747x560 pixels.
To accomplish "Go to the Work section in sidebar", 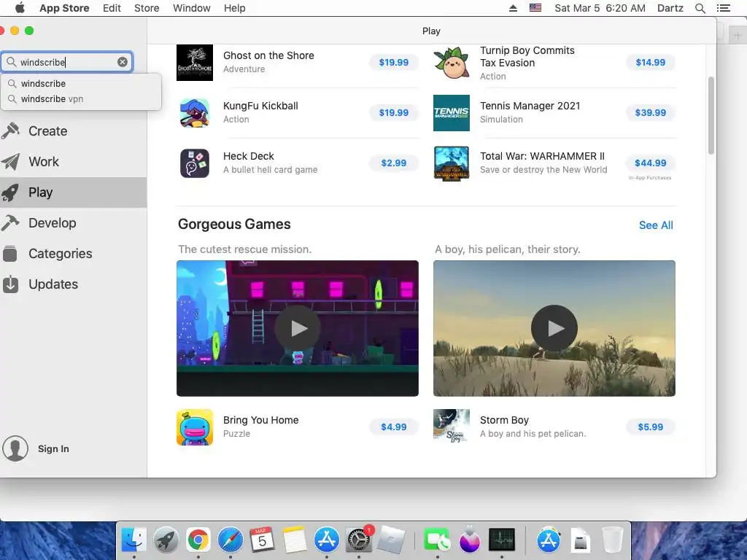I will (x=74, y=162).
